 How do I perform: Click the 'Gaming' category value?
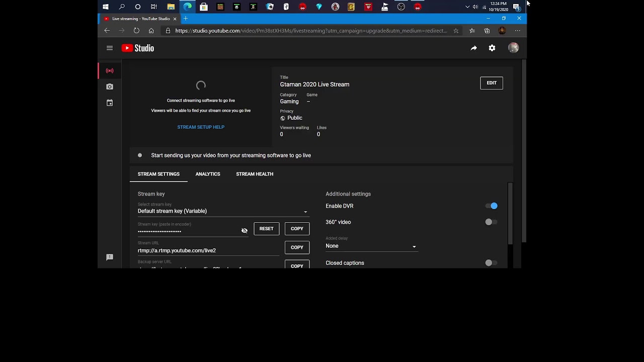(289, 102)
